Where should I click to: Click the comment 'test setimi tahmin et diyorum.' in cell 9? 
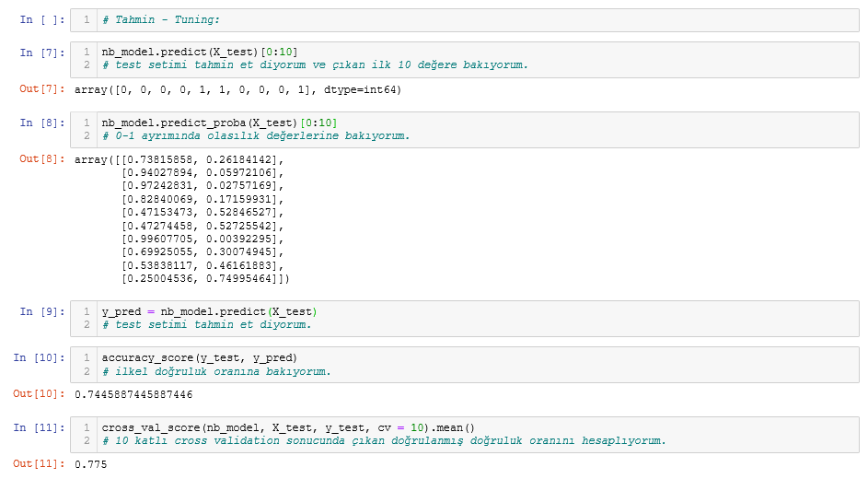[x=206, y=325]
